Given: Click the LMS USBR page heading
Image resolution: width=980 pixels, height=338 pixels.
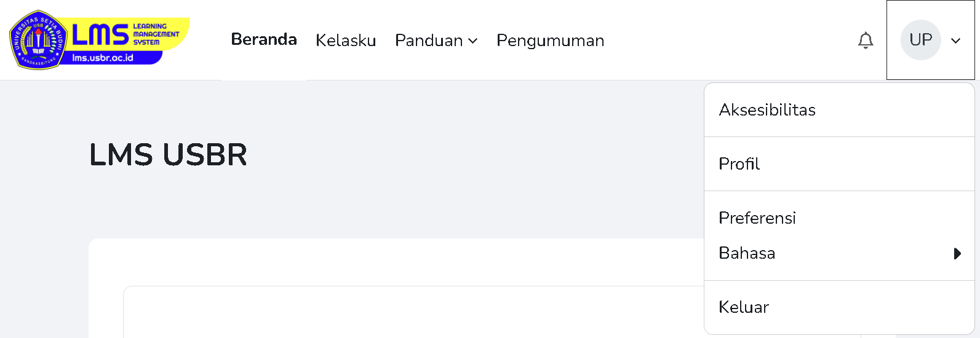Looking at the screenshot, I should pos(168,154).
